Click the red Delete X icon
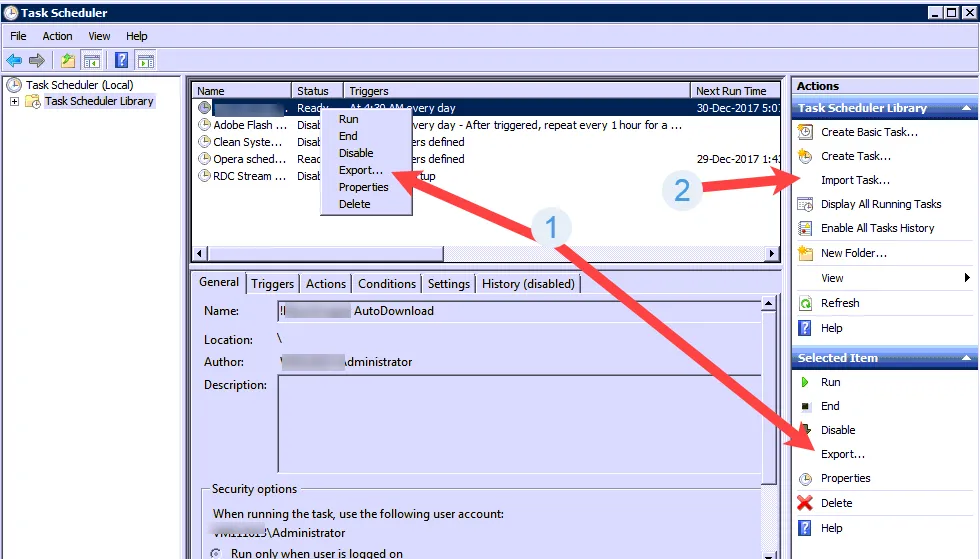980x559 pixels. 805,503
